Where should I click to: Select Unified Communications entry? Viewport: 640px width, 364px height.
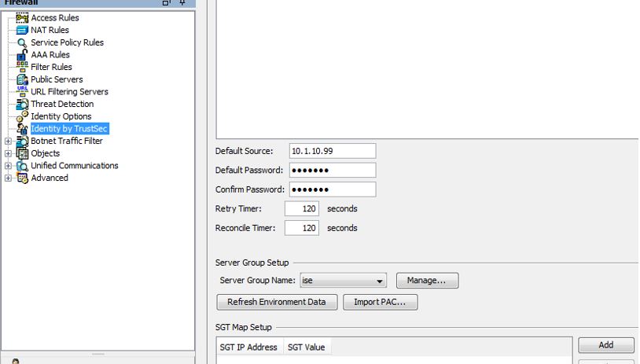point(74,166)
